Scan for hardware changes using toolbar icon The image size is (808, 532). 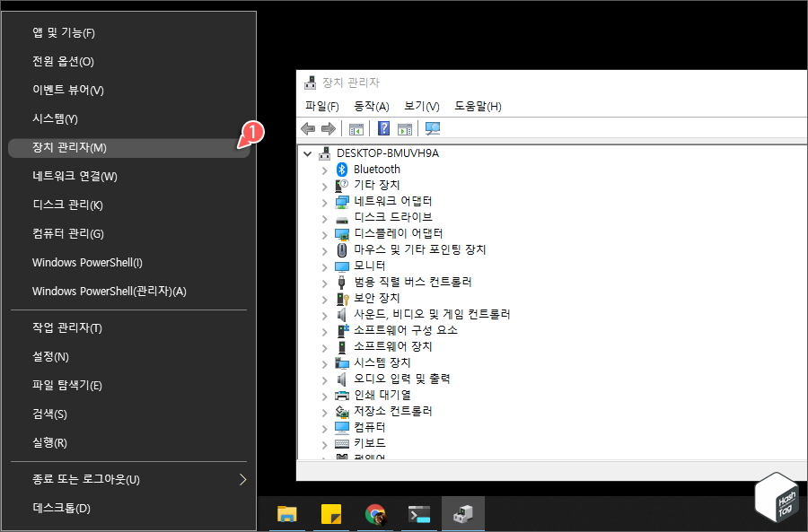(433, 128)
